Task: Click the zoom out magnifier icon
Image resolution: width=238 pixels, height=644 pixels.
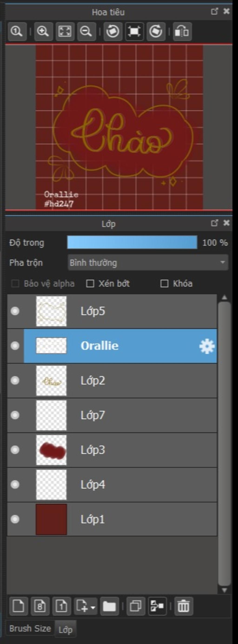Action: coord(86,31)
